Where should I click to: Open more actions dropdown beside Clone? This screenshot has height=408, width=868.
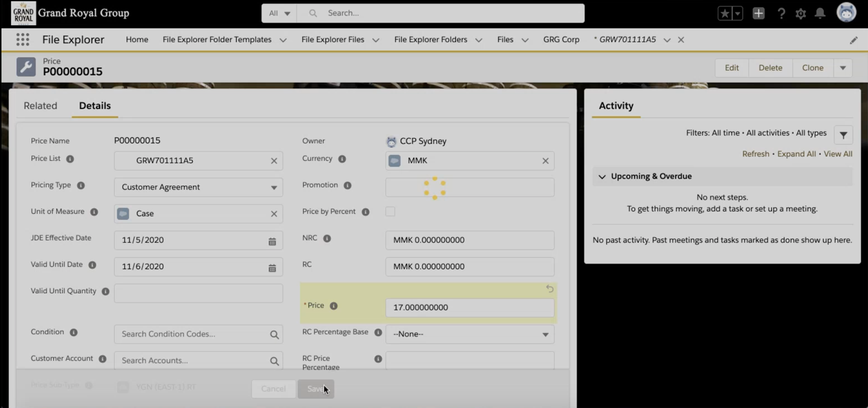tap(843, 68)
